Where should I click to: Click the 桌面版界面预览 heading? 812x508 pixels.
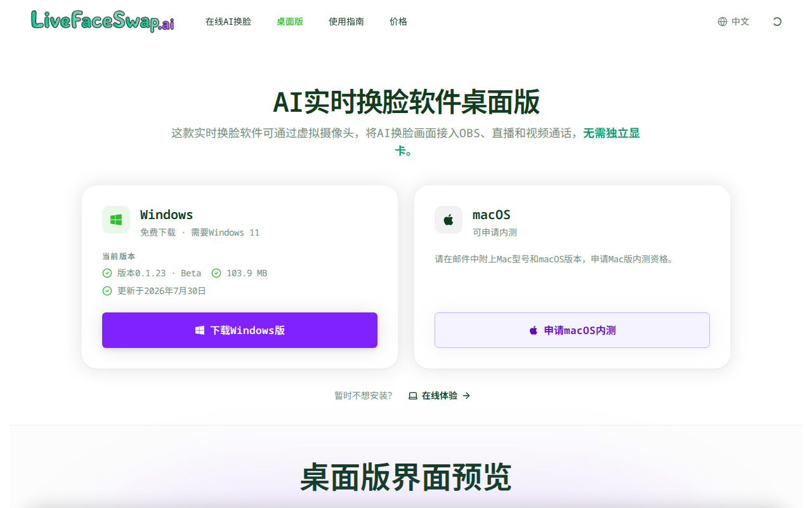(x=406, y=478)
